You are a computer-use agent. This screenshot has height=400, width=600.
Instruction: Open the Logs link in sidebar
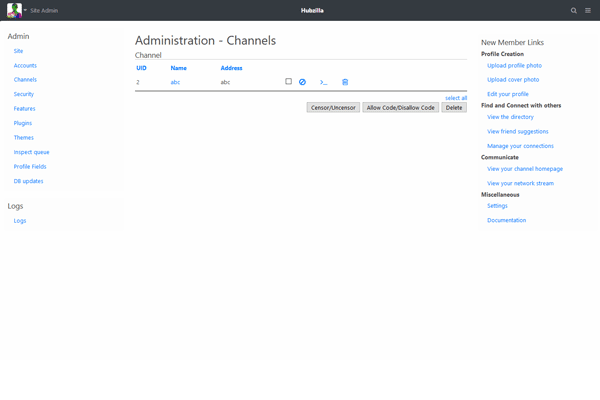coord(20,220)
